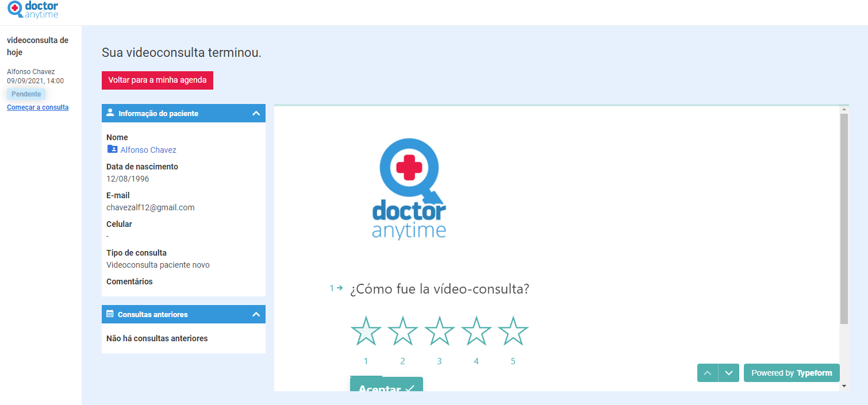Collapse the Consultas anteriores panel
868x405 pixels.
coord(256,314)
